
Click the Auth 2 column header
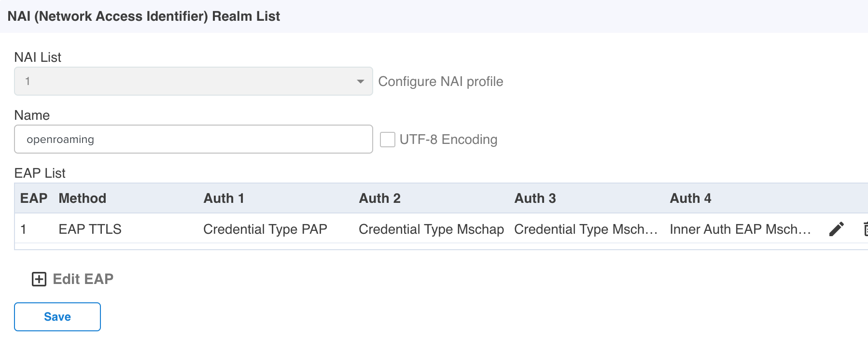[380, 198]
